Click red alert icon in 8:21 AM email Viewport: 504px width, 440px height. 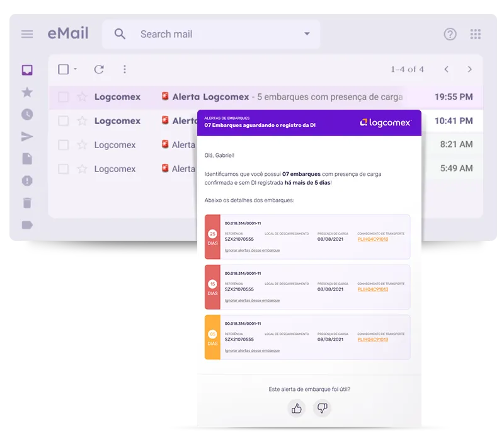(165, 144)
